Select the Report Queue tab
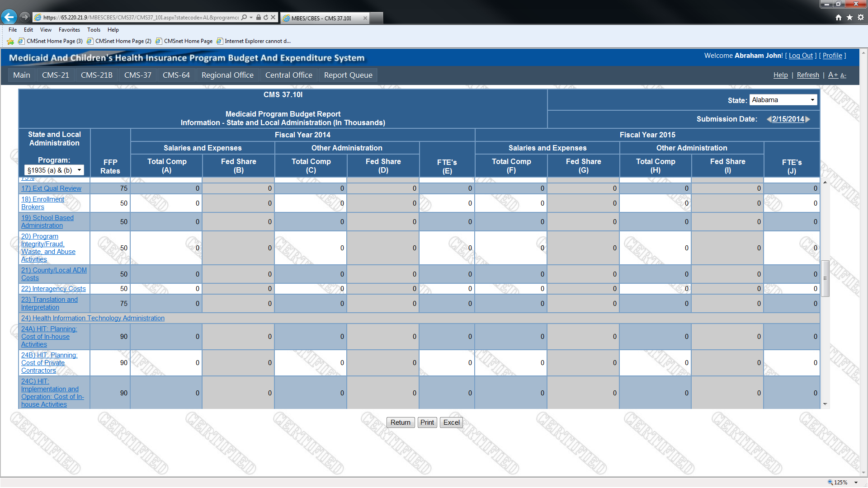This screenshot has height=488, width=868. [348, 75]
